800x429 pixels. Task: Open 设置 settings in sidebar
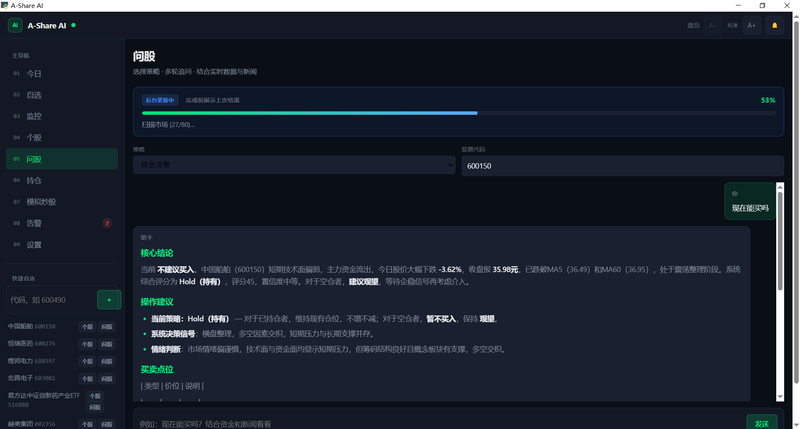[x=62, y=245]
